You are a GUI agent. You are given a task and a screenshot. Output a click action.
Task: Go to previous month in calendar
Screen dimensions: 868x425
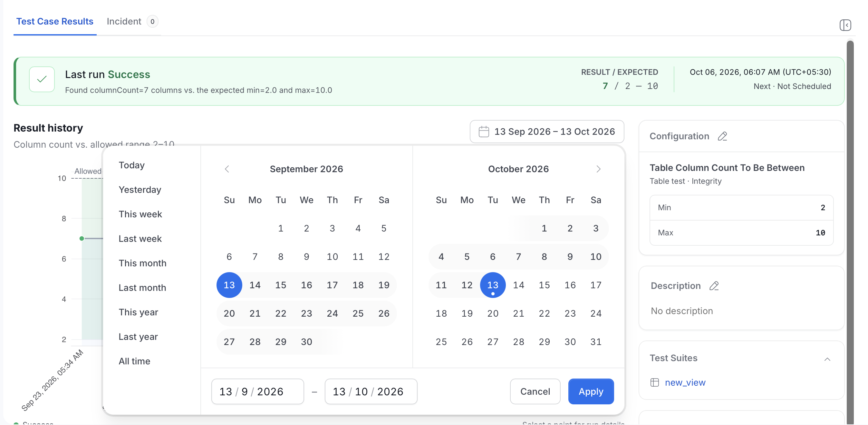[227, 169]
